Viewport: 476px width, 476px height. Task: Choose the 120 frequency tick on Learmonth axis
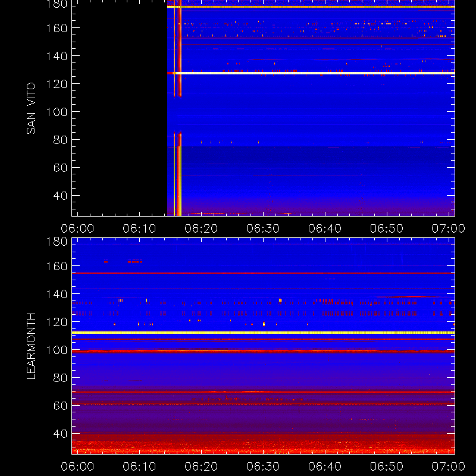[57, 322]
